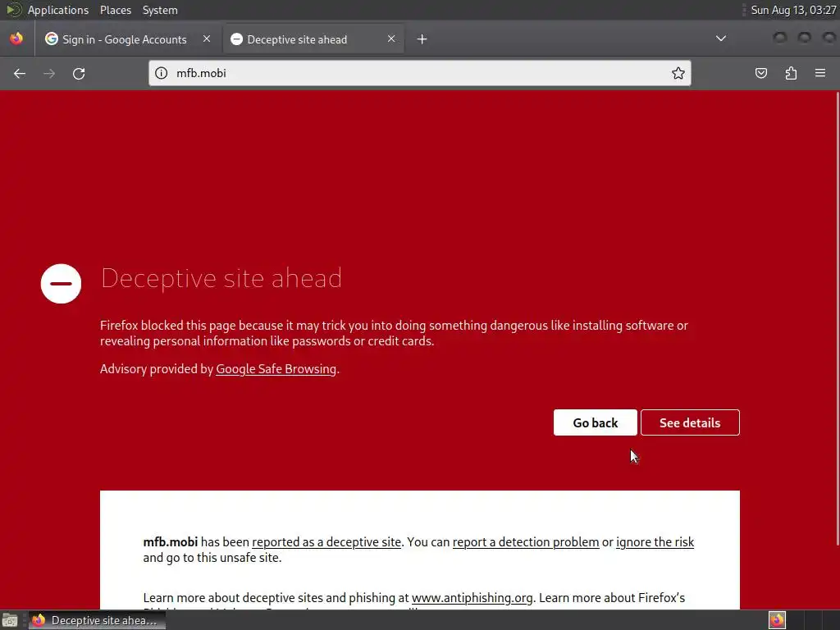Click the Firefox logo left of tabs
Image resolution: width=840 pixels, height=630 pixels.
pos(16,39)
